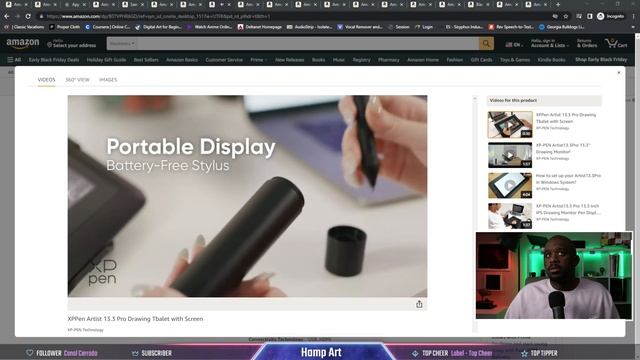Click the share icon below the video
Screen dimensions: 640x360
pyautogui.click(x=419, y=304)
